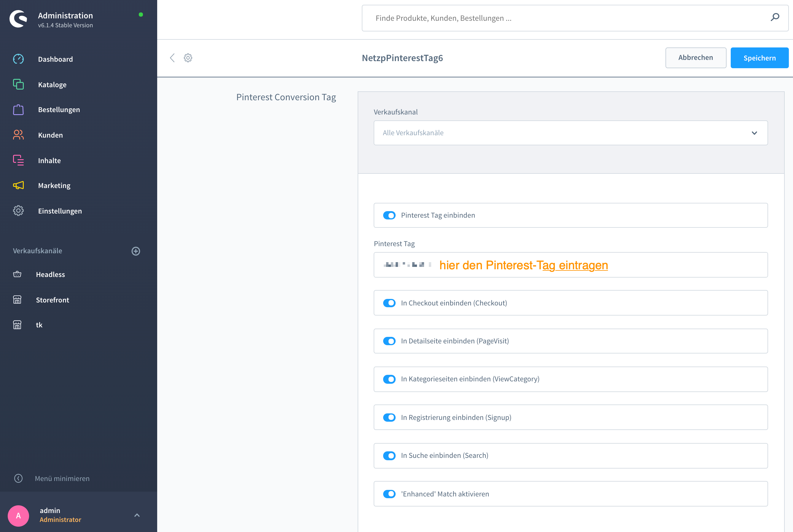The height and width of the screenshot is (532, 793).
Task: Click back navigation arrow button
Action: (x=172, y=58)
